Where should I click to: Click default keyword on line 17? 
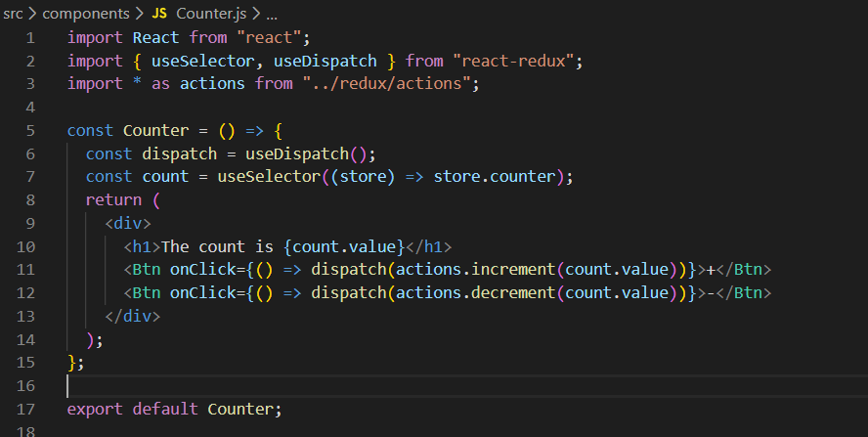165,409
